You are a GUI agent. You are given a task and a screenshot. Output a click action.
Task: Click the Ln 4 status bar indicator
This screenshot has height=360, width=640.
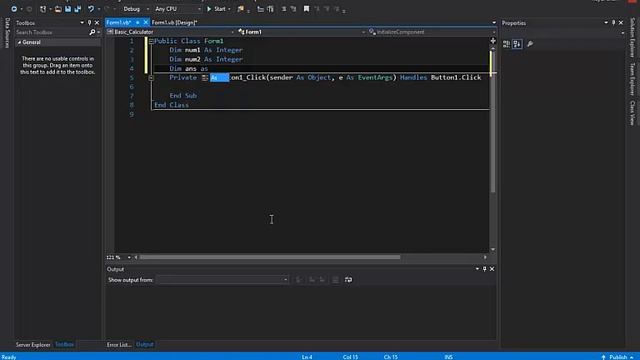coord(307,357)
